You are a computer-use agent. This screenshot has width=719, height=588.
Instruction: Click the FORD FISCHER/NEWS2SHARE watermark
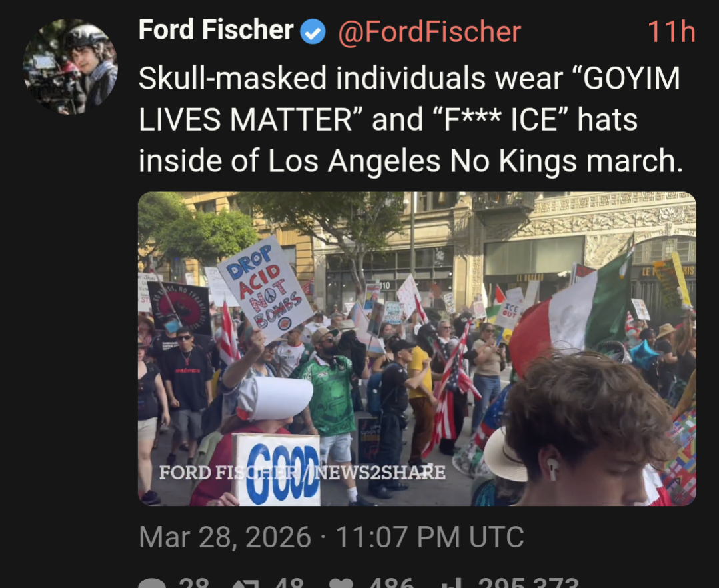point(302,472)
